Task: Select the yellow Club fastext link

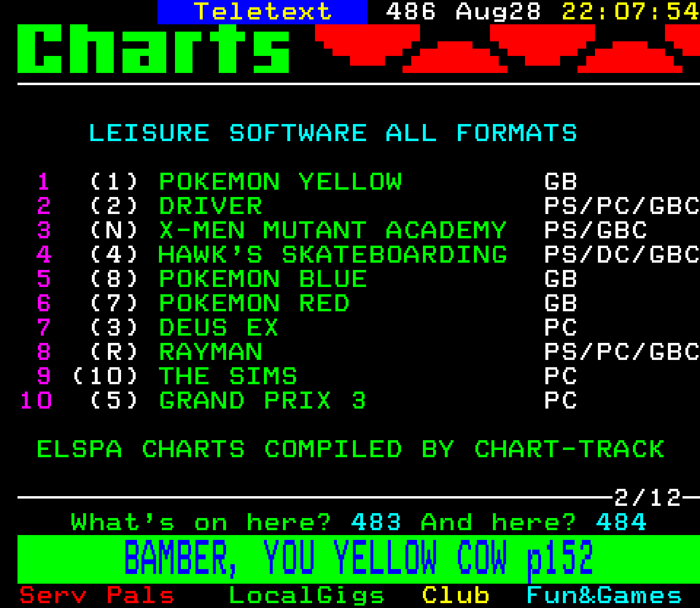Action: [455, 595]
